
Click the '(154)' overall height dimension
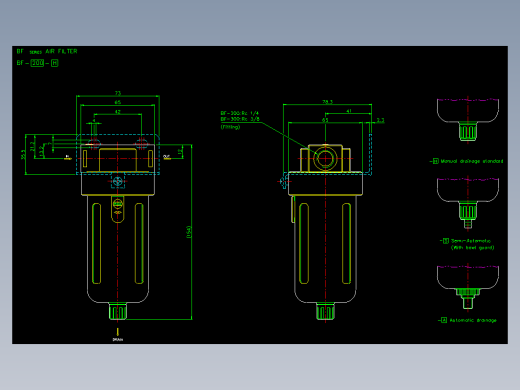tap(189, 232)
